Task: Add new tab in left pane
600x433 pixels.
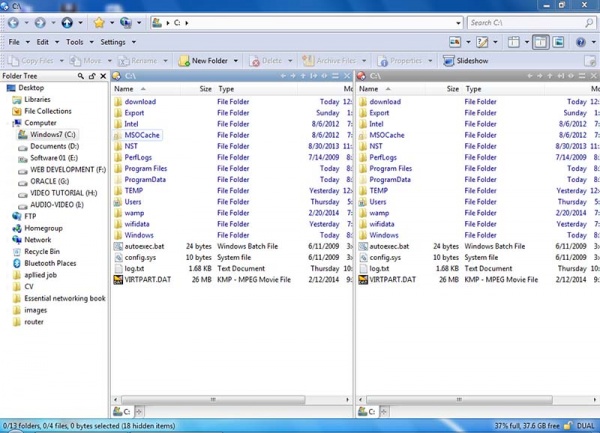Action: click(139, 412)
